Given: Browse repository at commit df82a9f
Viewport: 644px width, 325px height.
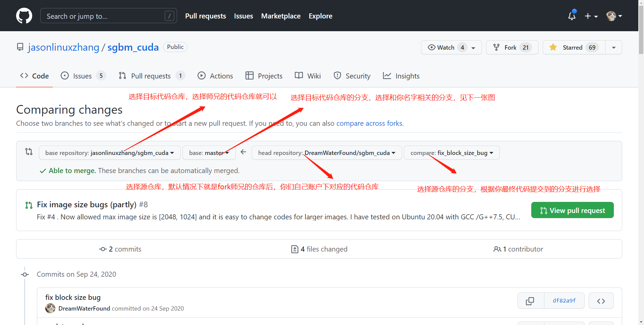Looking at the screenshot, I should coord(601,301).
